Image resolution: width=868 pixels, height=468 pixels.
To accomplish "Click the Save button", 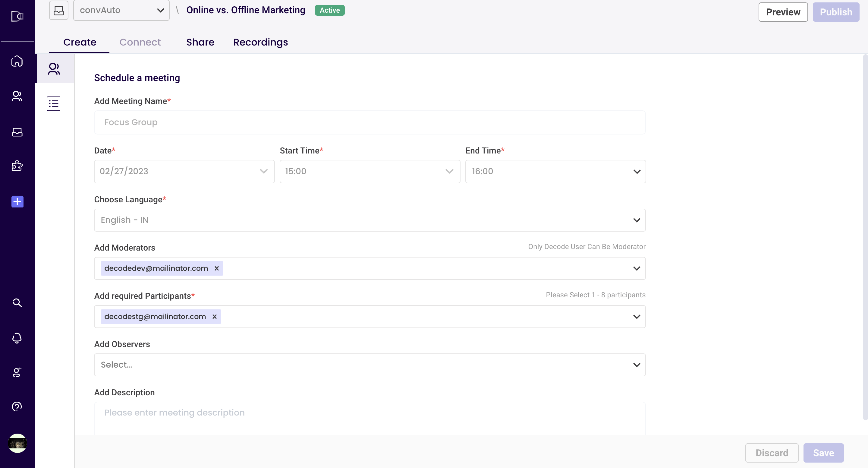I will (x=823, y=453).
